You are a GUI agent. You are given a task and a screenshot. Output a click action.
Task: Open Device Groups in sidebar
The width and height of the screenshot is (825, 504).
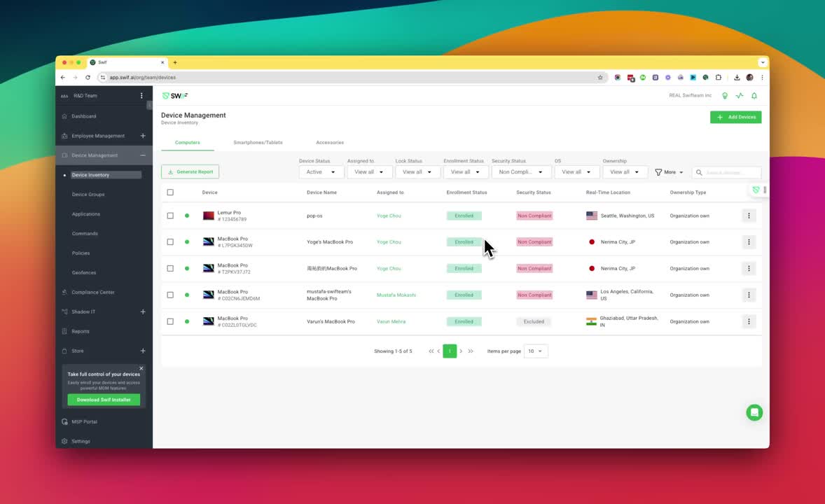coord(88,195)
